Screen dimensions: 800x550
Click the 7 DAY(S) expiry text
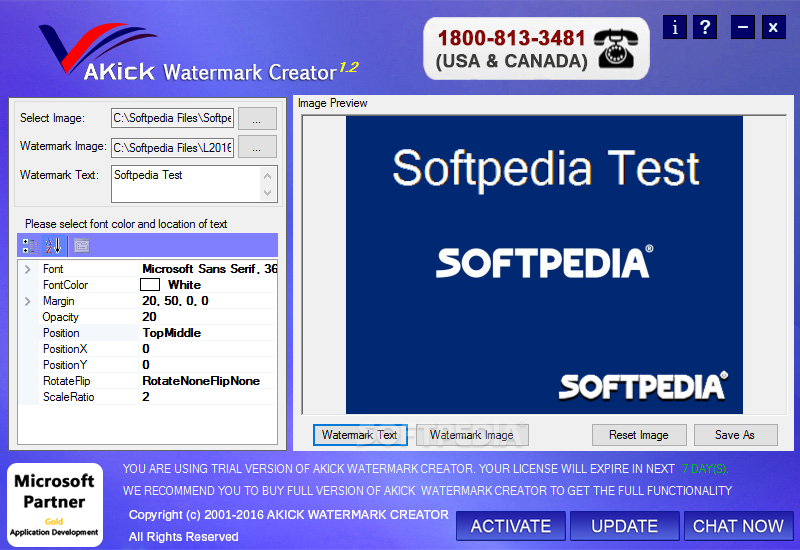(705, 469)
